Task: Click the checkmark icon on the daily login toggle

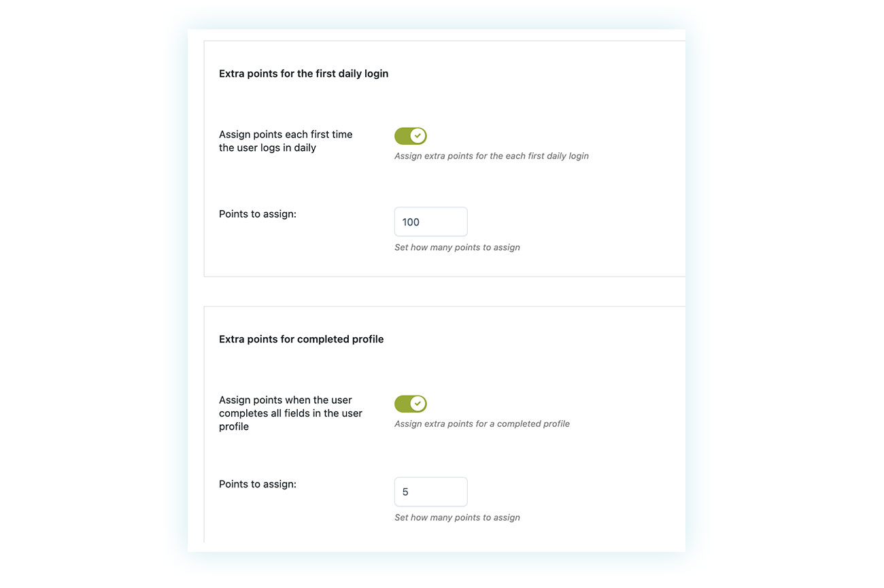Action: (x=417, y=135)
